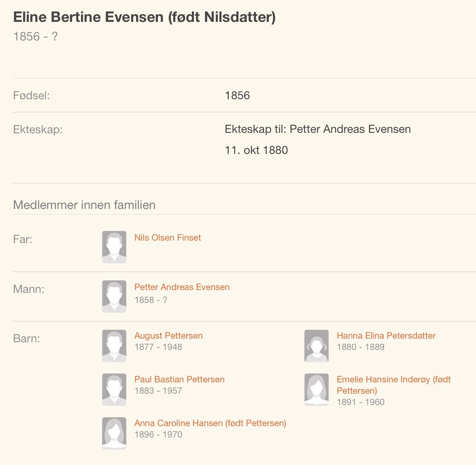The width and height of the screenshot is (476, 465).
Task: Visit Emelie Hansine Inderøy's profile link
Action: point(393,380)
